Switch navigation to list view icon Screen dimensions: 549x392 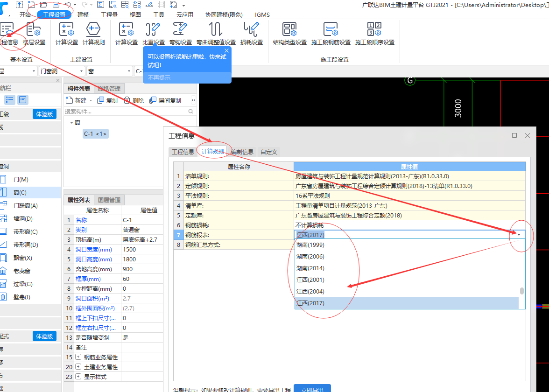pos(10,100)
